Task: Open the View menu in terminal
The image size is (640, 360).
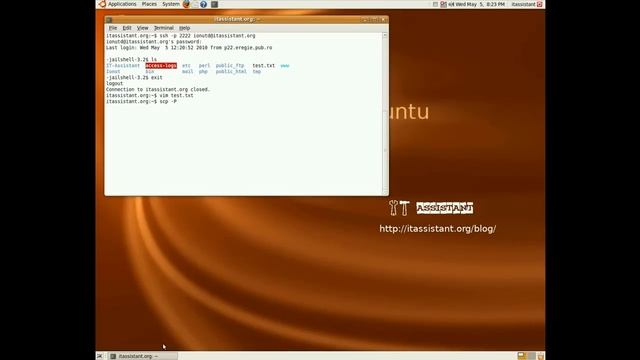Action: point(142,28)
